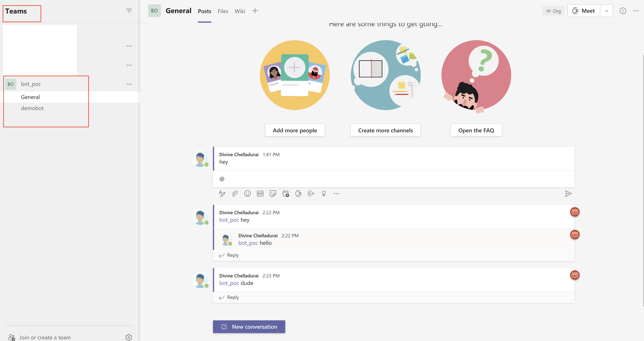Screen dimensions: 644x341
Task: Click the red badge beside the 'bot_poc dude' message
Action: coord(575,275)
